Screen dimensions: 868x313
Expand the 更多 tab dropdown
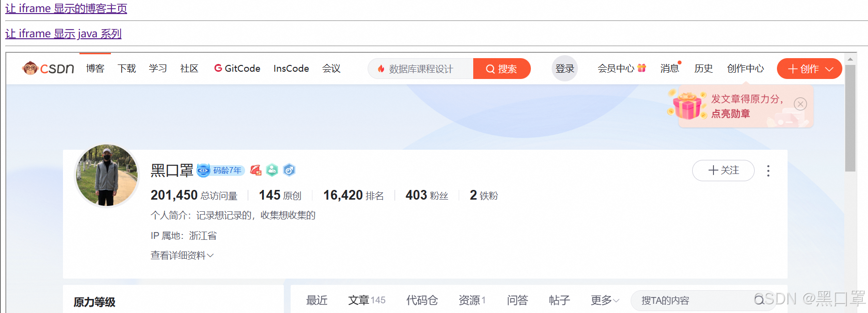[x=605, y=300]
